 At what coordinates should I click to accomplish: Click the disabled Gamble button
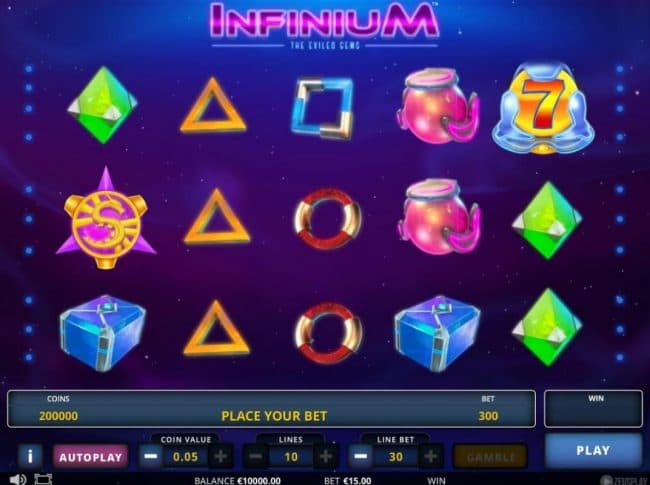coord(490,457)
